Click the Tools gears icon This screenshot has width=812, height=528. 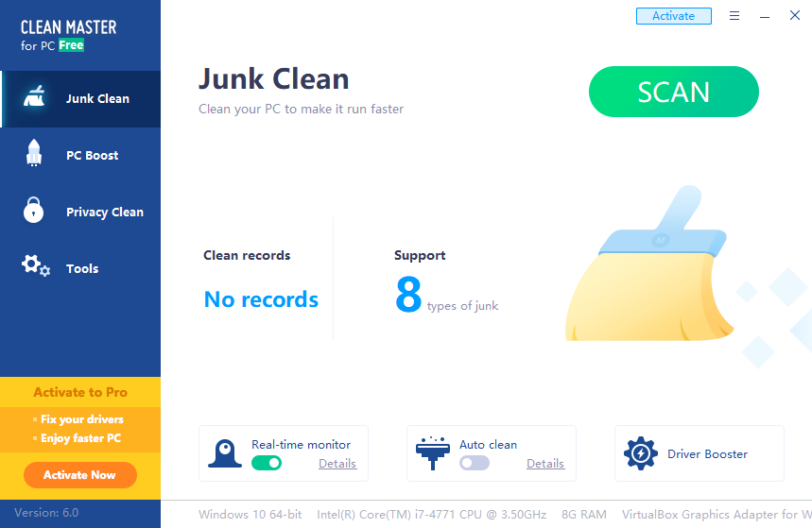pos(35,266)
